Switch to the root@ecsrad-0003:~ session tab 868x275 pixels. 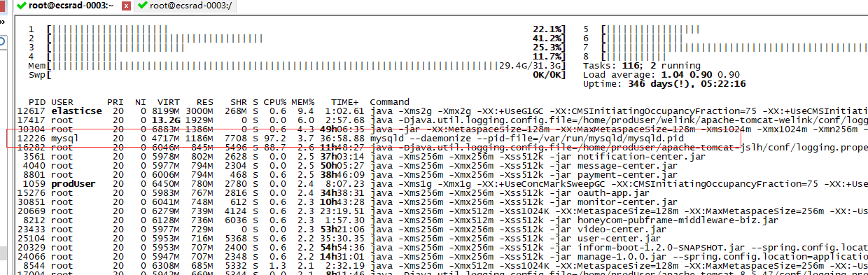(x=71, y=6)
